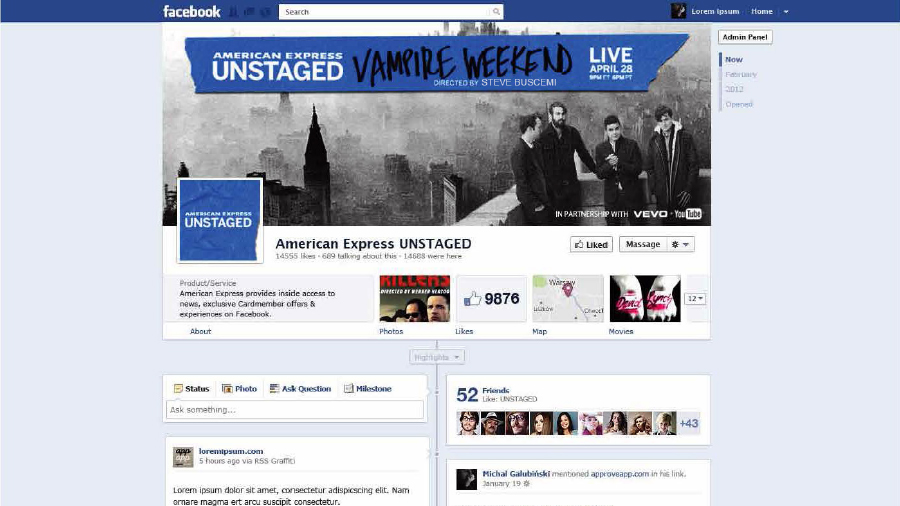Viewport: 900px width, 506px height.
Task: Open the account dropdown arrow beside Home
Action: coord(786,11)
